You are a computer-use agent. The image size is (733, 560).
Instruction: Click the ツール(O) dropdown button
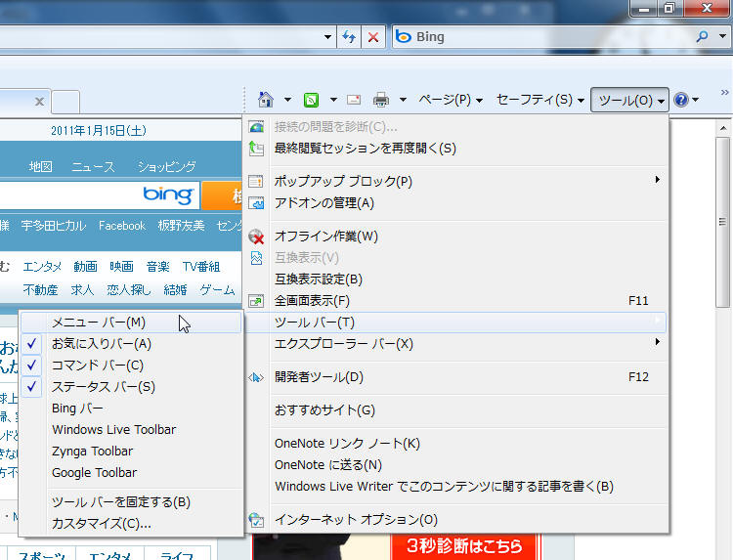(x=629, y=100)
